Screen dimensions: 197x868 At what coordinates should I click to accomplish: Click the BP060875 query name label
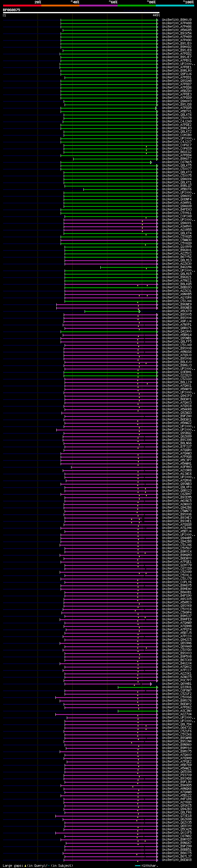tap(11, 10)
